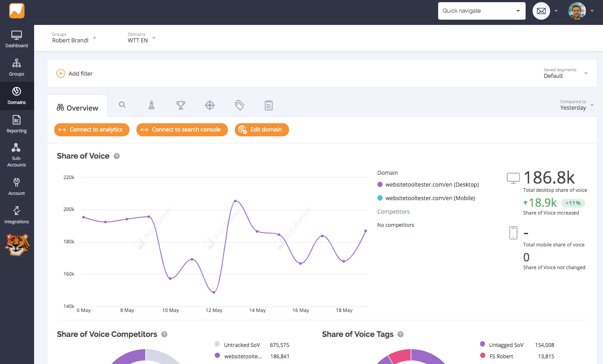
Task: Toggle the websitetooltester.com/en (Mobile) legend
Action: click(426, 198)
